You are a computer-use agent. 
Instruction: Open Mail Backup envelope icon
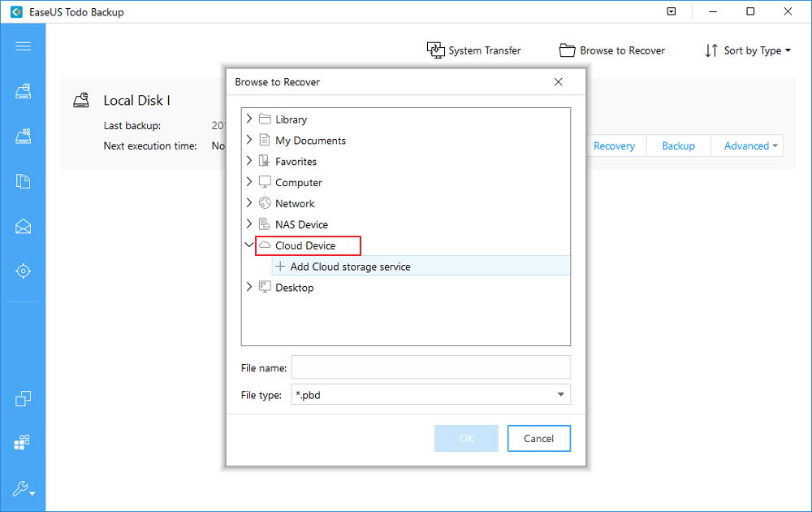tap(23, 227)
